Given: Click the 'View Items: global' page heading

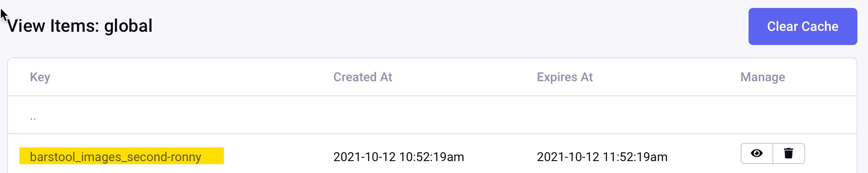Looking at the screenshot, I should point(80,26).
